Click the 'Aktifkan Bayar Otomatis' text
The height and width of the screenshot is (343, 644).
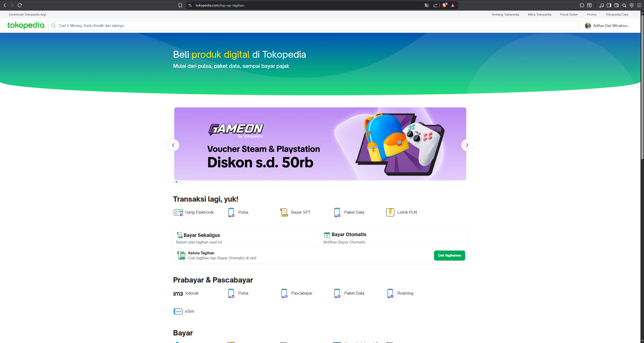click(x=344, y=242)
